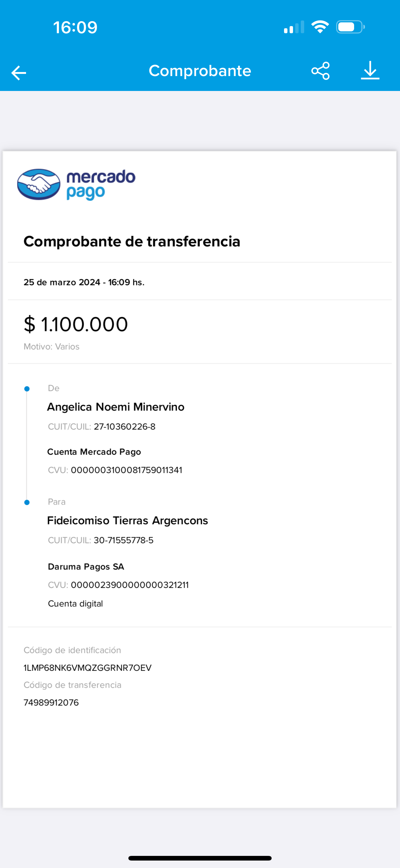Tap transfer code 74989912076
This screenshot has height=868, width=400.
(x=51, y=703)
